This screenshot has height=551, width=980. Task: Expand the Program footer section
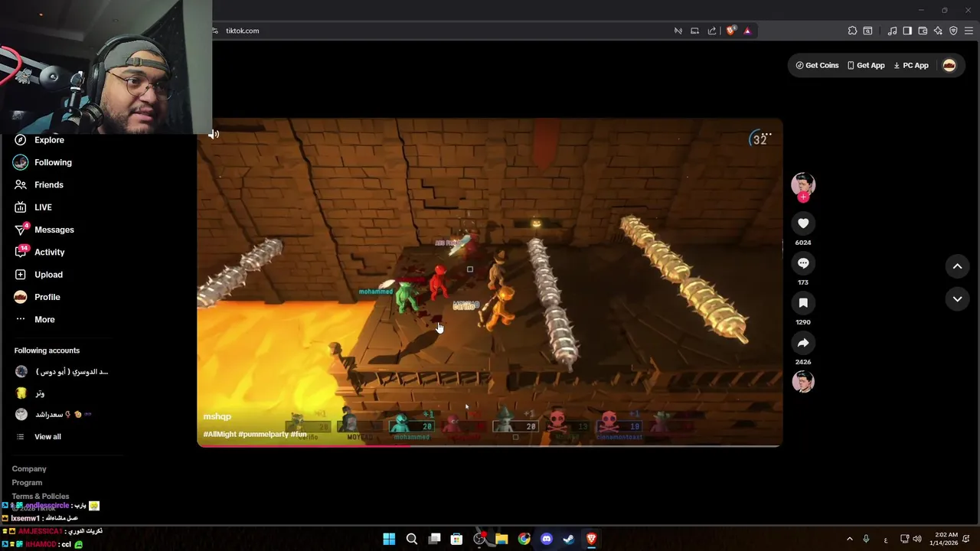click(x=27, y=483)
